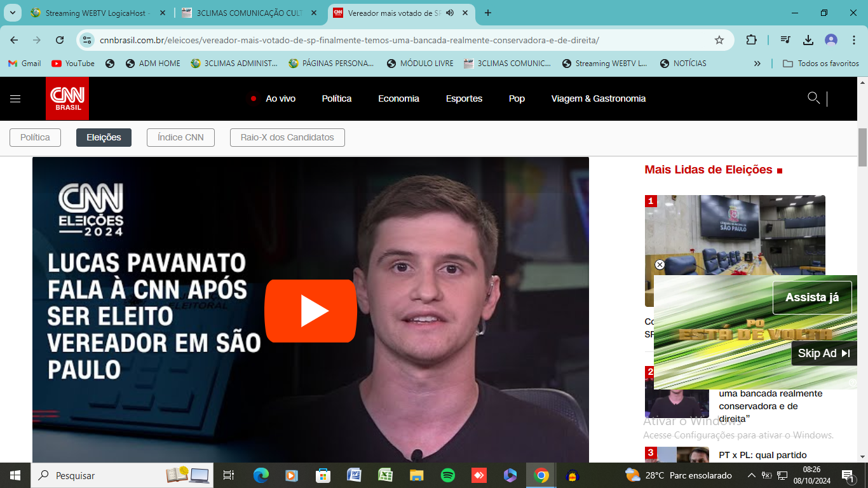This screenshot has height=488, width=868.
Task: Open Chrome three-dot menu
Action: [853, 40]
